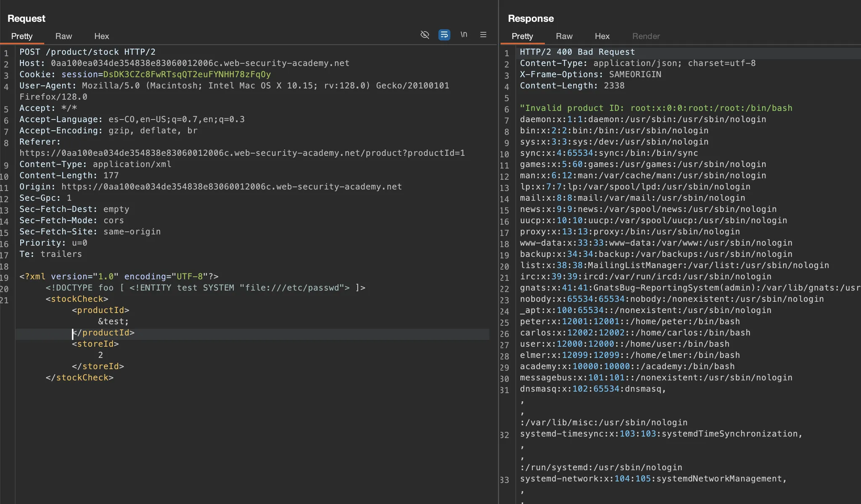
Task: Toggle the line wrap button
Action: (444, 35)
